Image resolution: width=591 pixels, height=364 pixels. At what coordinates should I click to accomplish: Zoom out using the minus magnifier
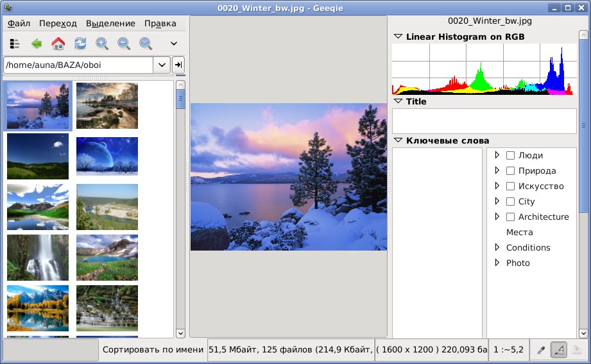124,44
